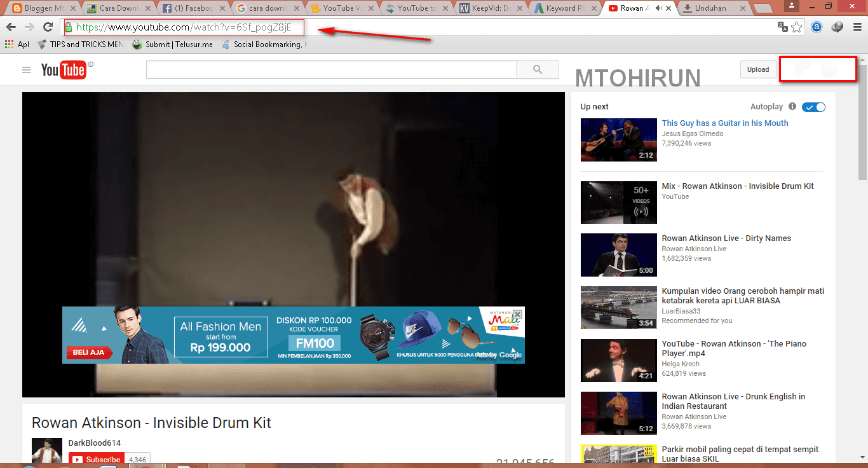Click the green padlock in address bar

[69, 27]
